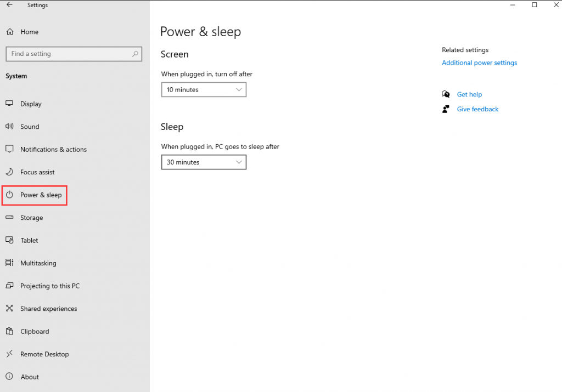Click the Tablet icon in sidebar
This screenshot has height=392, width=562.
click(x=9, y=240)
